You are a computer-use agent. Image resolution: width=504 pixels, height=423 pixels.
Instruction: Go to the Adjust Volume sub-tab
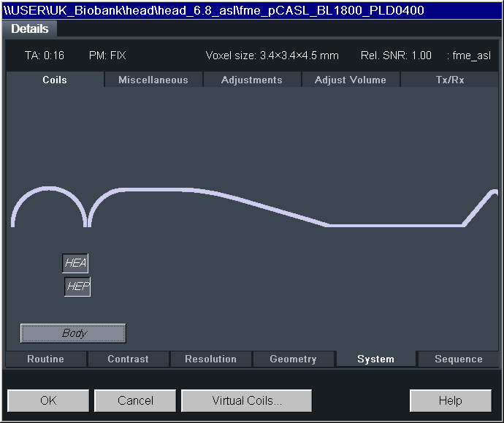(351, 80)
